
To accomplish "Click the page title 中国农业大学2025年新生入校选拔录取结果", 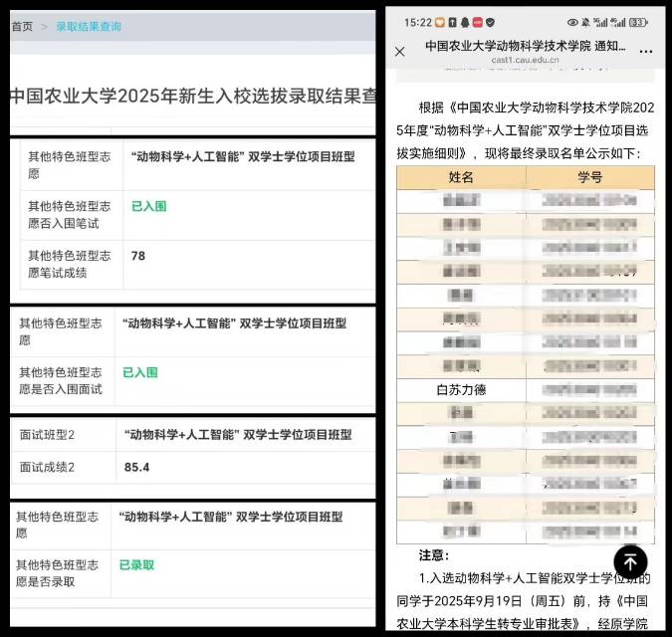I will (x=192, y=96).
